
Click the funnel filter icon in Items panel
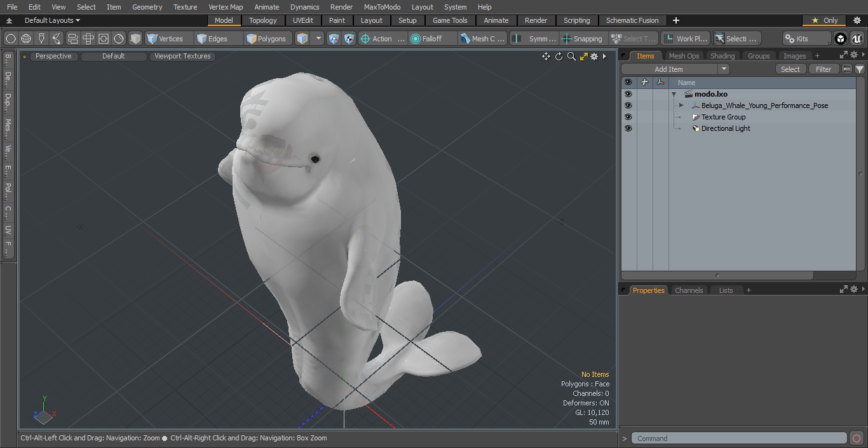[859, 69]
